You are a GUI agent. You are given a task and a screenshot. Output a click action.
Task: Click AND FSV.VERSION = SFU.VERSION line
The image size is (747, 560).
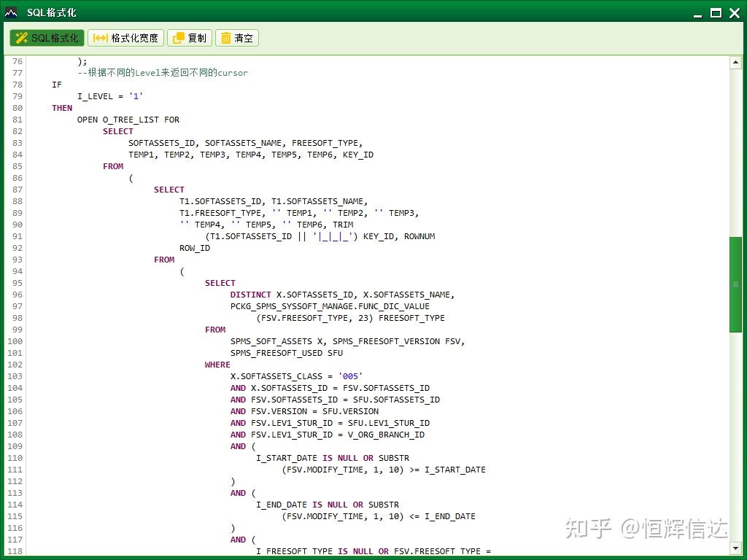coord(304,411)
